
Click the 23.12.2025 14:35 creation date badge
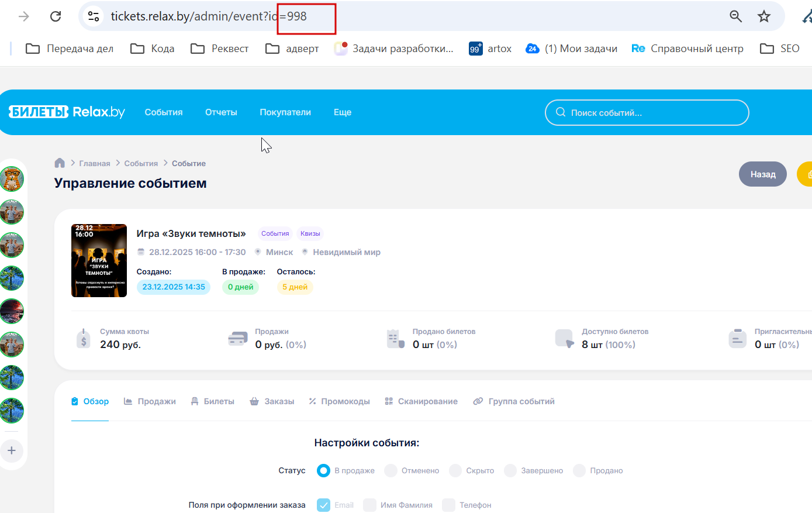click(174, 287)
